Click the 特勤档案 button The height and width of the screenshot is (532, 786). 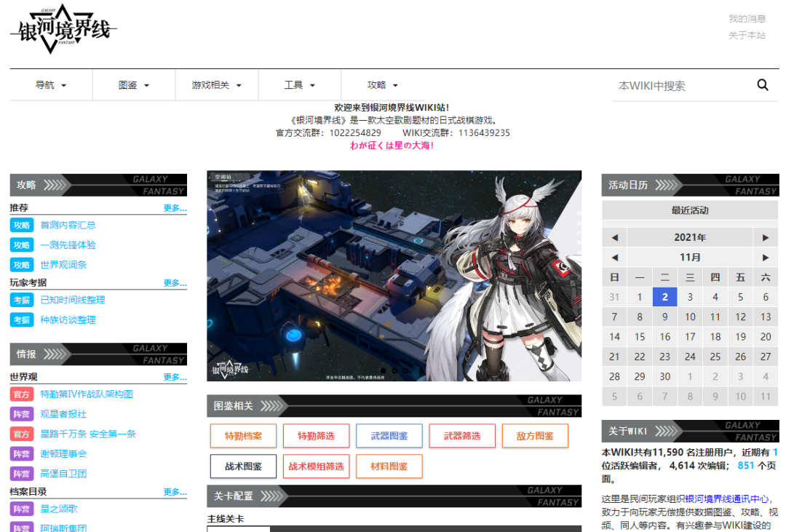(243, 436)
